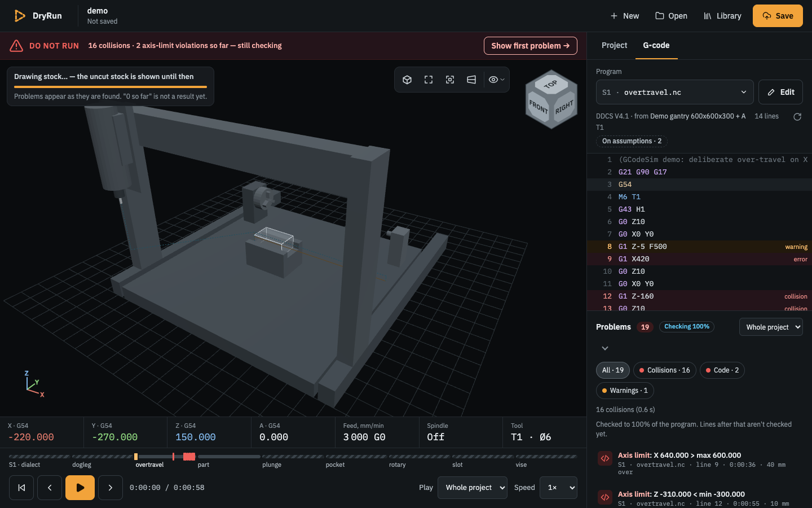Edit the overtravel.nc program
This screenshot has height=508, width=812.
(780, 92)
